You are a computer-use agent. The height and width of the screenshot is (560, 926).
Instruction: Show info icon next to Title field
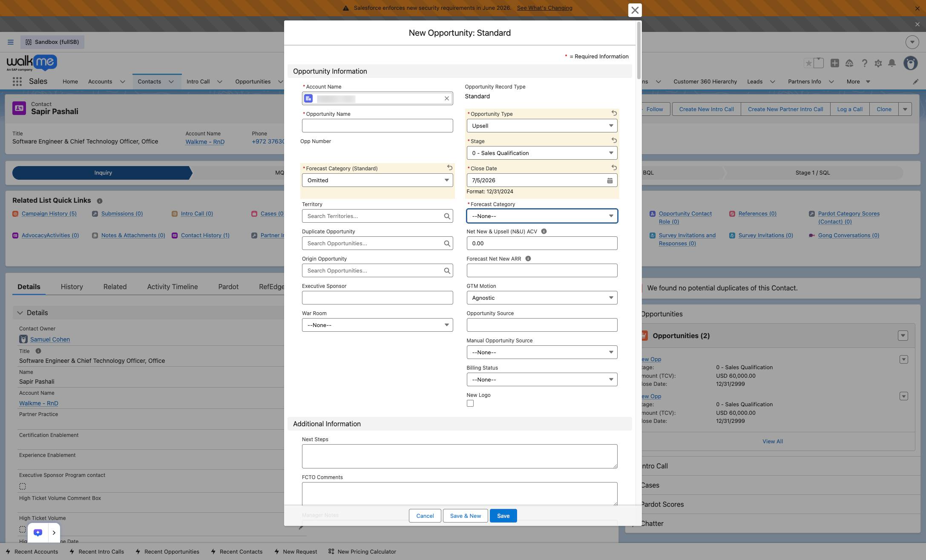coord(38,351)
